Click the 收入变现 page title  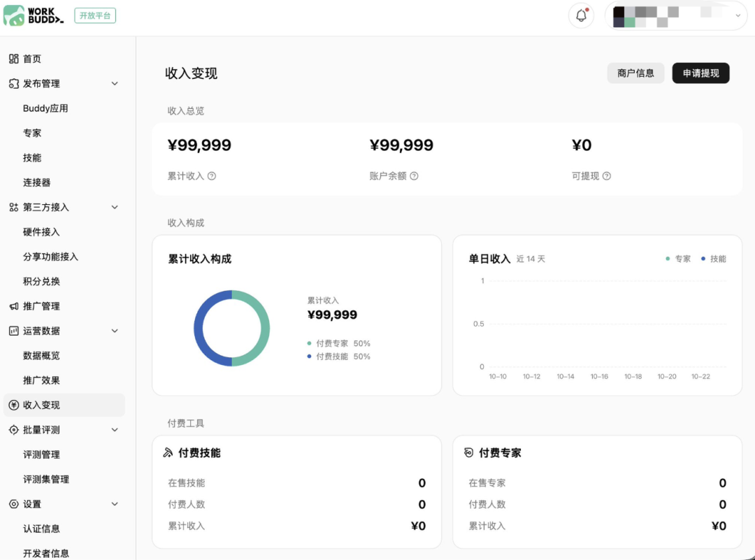pyautogui.click(x=191, y=73)
